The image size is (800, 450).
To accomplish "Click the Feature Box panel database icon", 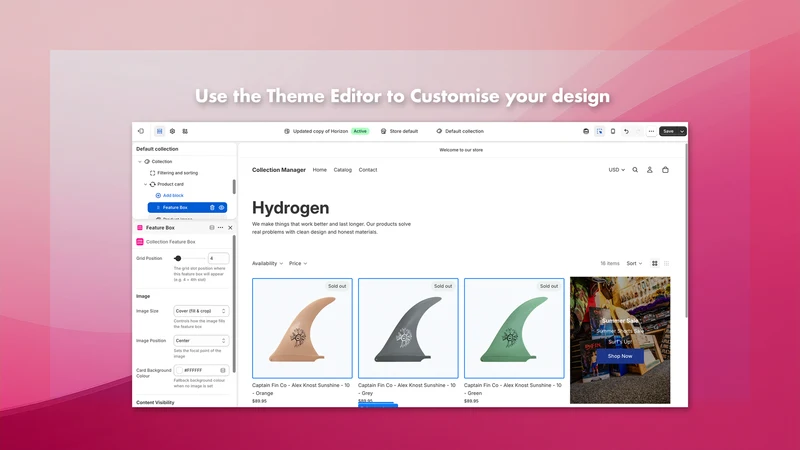I will (212, 228).
